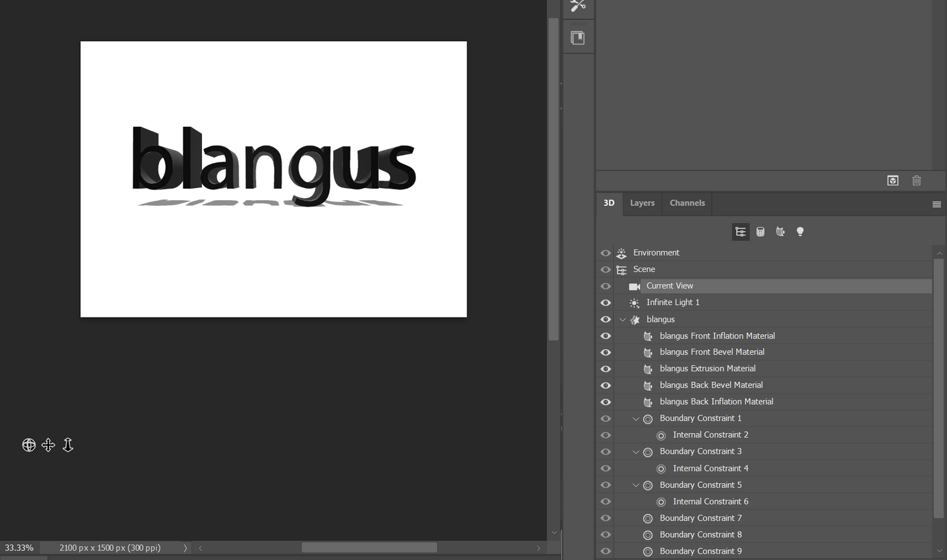947x560 pixels.
Task: Click the camera icon of Current View
Action: (x=634, y=287)
